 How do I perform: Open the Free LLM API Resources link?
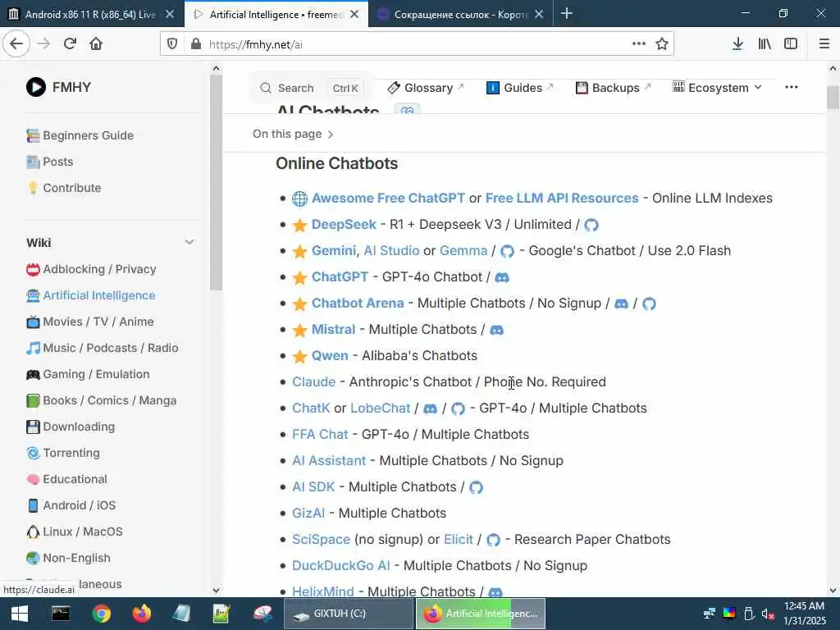[x=561, y=199]
